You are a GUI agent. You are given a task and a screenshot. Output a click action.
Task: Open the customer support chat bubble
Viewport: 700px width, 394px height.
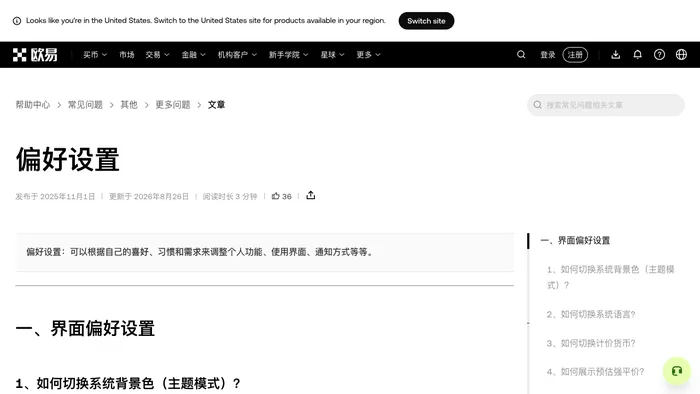tap(677, 371)
